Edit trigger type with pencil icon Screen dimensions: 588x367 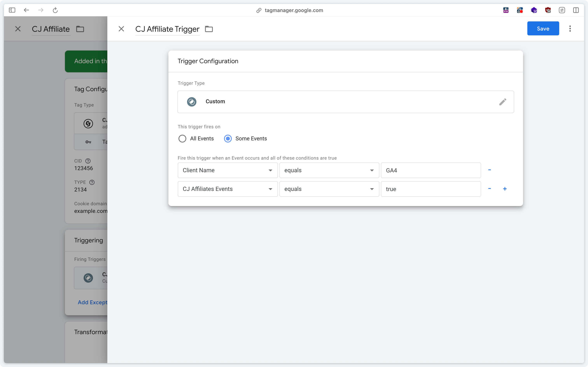[x=503, y=102]
